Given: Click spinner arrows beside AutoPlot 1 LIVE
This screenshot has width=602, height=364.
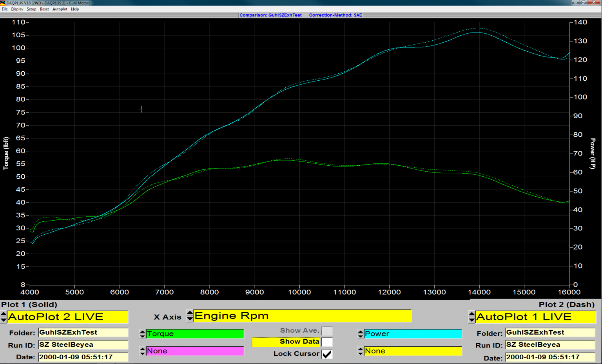Looking at the screenshot, I should click(471, 317).
